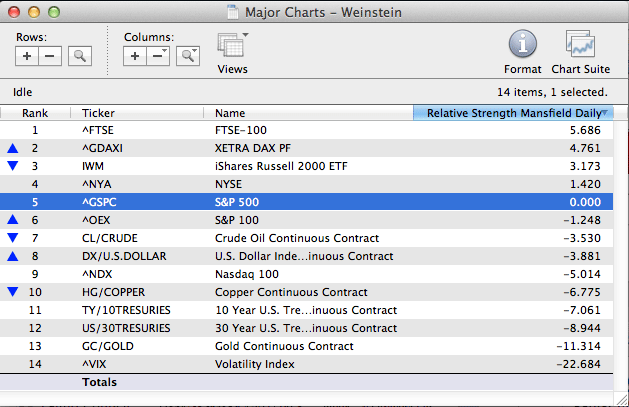Click the up arrow beside rank 6
629x407 pixels.
click(x=13, y=219)
